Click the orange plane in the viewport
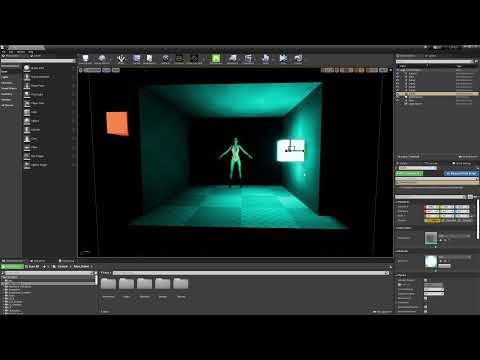The image size is (480, 360). (117, 123)
